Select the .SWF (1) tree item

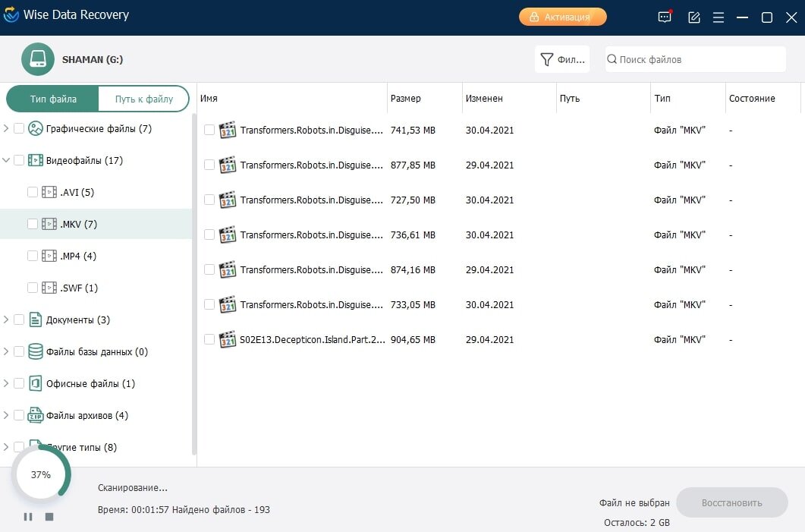tap(96, 288)
